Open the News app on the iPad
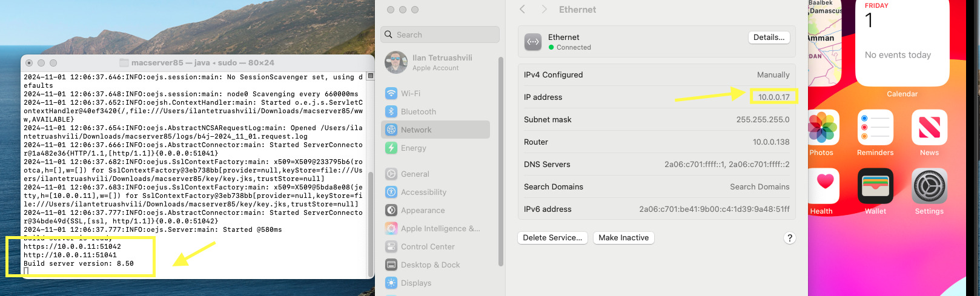 coord(929,128)
